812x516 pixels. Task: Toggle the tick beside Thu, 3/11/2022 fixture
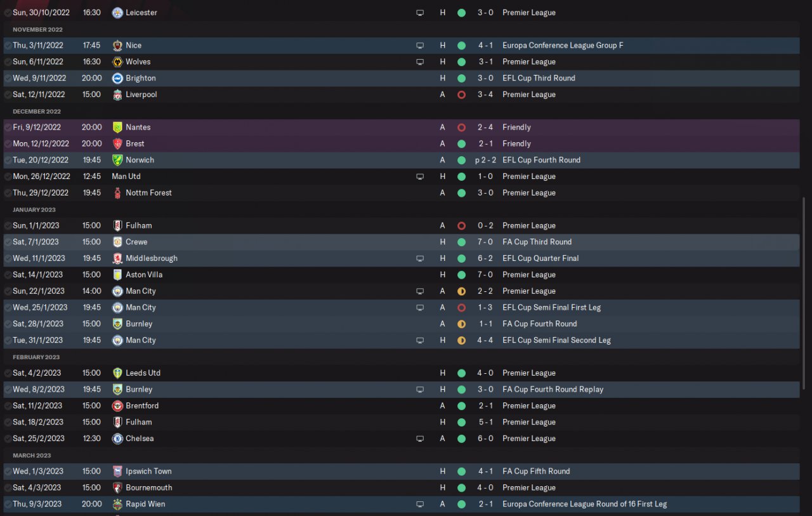click(8, 46)
